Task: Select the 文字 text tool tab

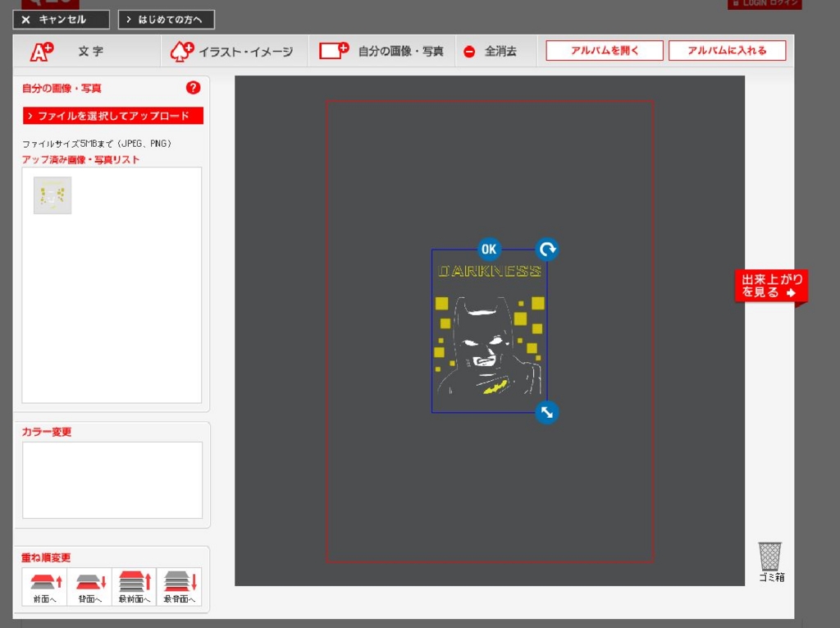Action: pyautogui.click(x=87, y=52)
